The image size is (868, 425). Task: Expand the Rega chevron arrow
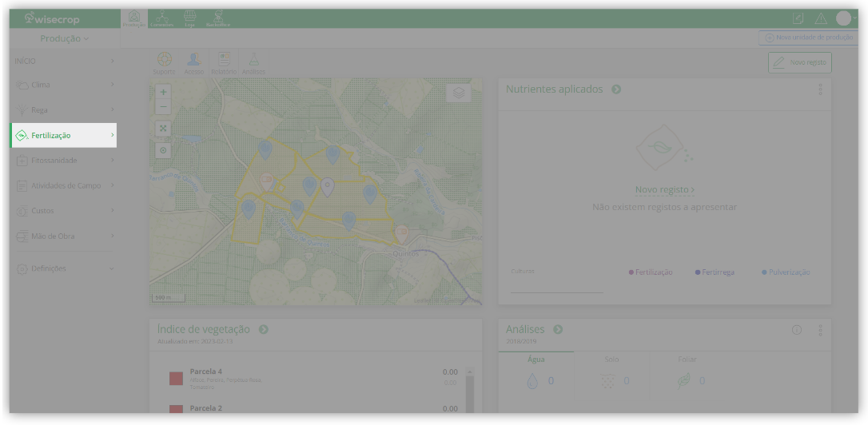click(113, 109)
